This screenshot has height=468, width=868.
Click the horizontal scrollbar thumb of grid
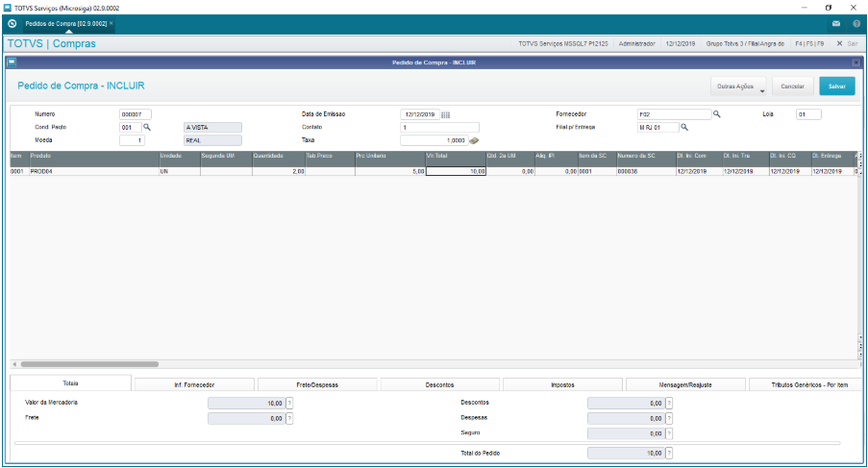pos(89,364)
